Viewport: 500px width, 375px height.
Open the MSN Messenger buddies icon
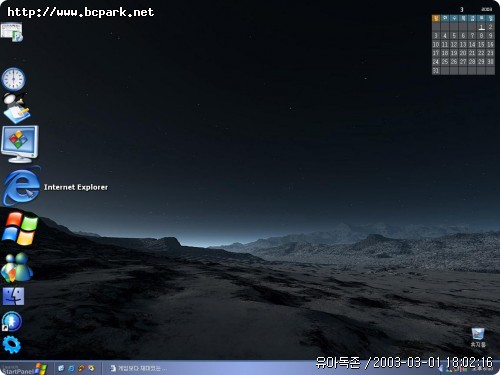17,267
